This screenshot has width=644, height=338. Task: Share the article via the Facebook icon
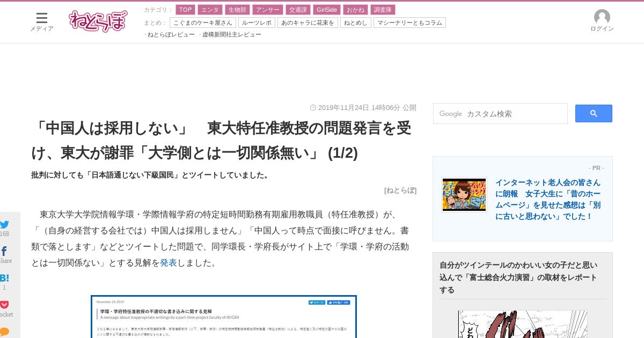click(4, 251)
